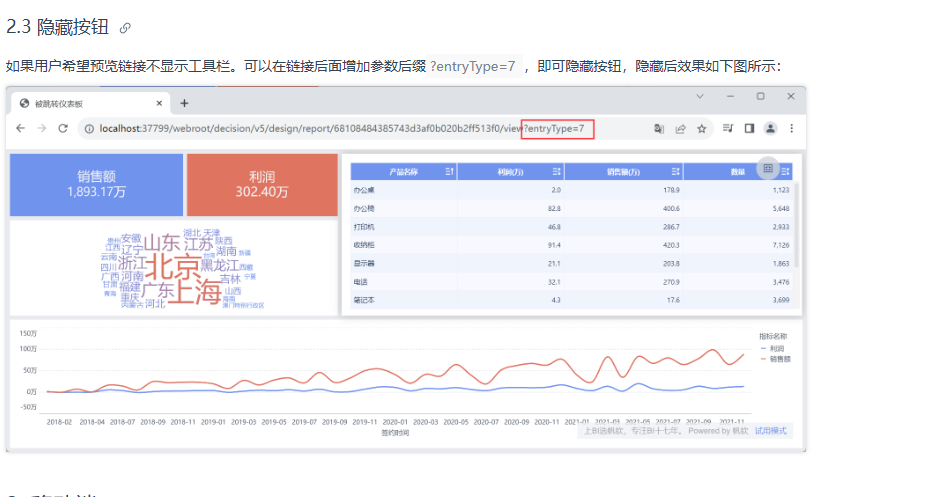Click the share page icon in address bar
The width and height of the screenshot is (934, 497).
point(680,129)
